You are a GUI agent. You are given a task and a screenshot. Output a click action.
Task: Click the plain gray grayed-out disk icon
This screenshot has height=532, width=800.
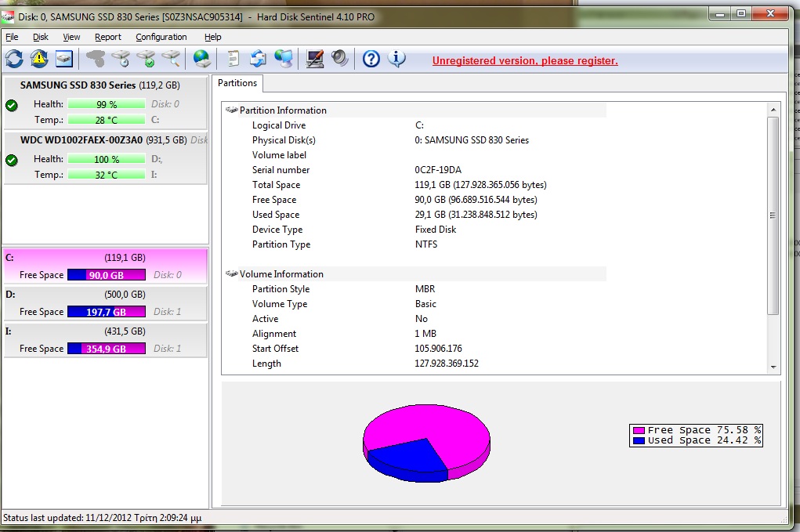pyautogui.click(x=95, y=60)
